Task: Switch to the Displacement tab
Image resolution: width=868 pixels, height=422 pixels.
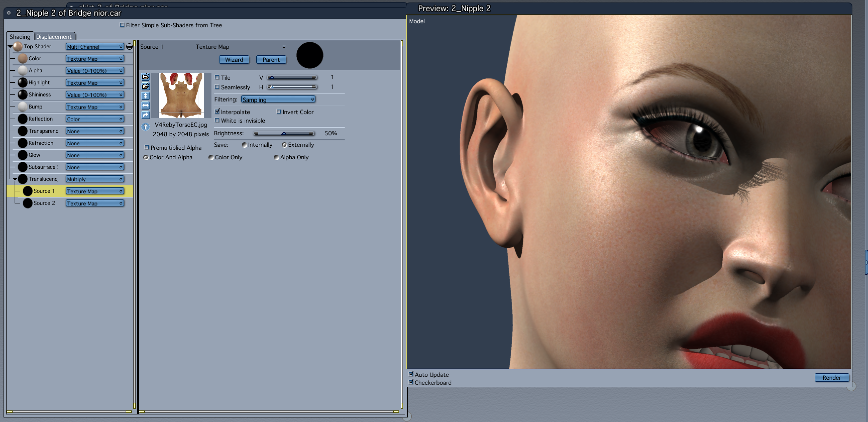Action: coord(53,36)
